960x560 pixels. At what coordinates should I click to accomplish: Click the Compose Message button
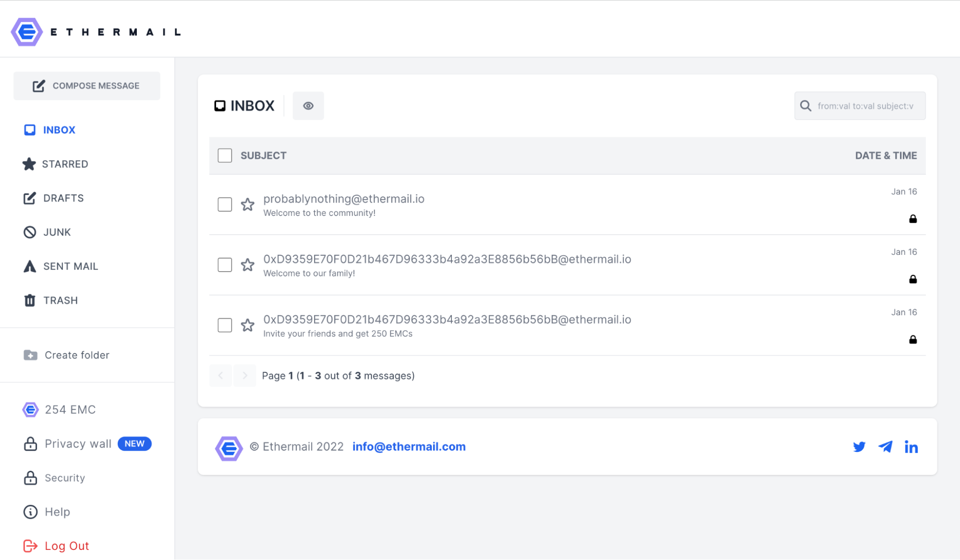tap(87, 86)
